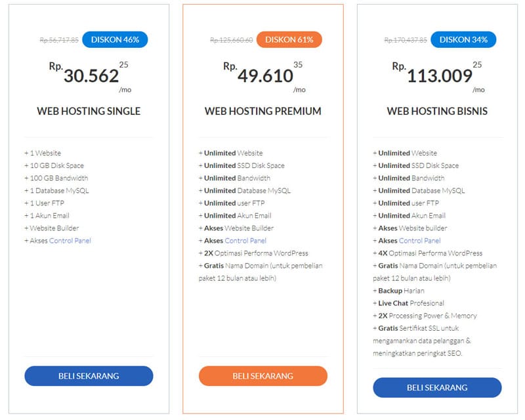This screenshot has width=525, height=420.
Task: Select the Web Hosting Premium plan title
Action: click(263, 112)
